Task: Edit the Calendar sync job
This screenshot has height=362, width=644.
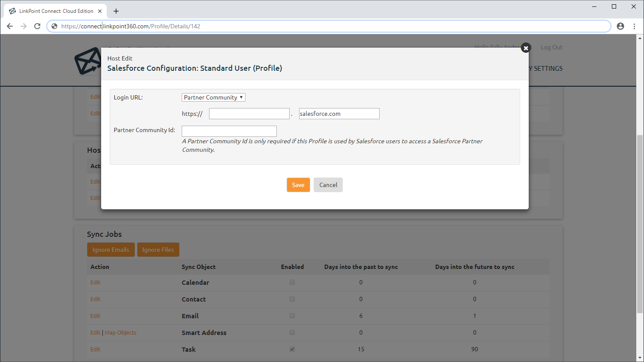Action: click(95, 282)
